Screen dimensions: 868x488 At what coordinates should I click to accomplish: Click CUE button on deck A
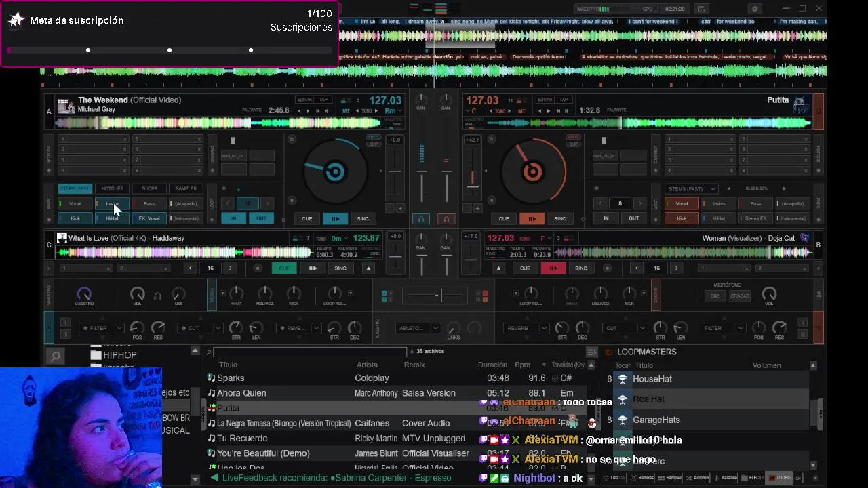tap(307, 218)
